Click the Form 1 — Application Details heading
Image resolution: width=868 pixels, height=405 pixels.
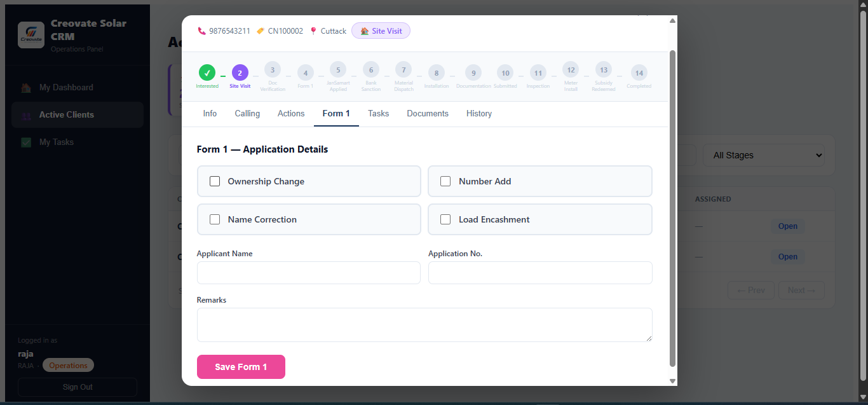click(x=262, y=149)
